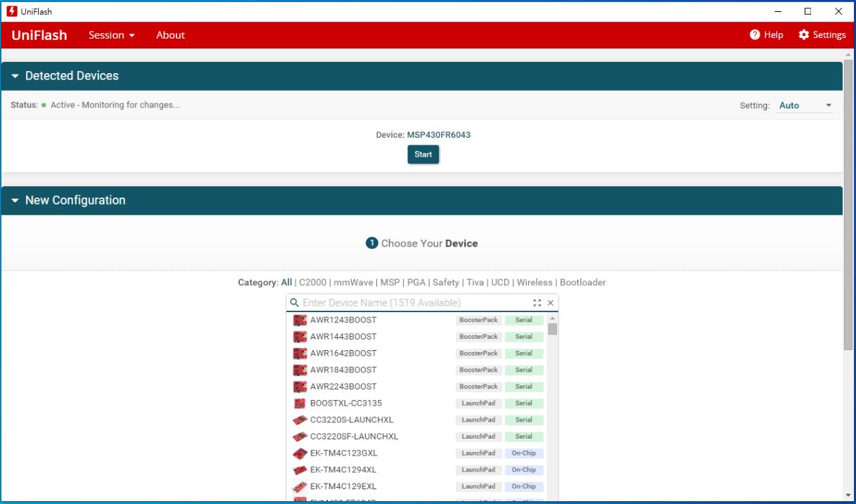Screen dimensions: 856x504
Task: Click LaunchPad tag on BOOSTXL-CC3135 row
Action: pyautogui.click(x=478, y=403)
